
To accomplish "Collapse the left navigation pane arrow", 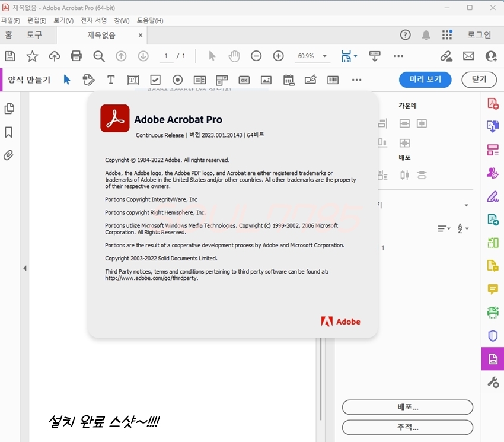I will [x=24, y=268].
